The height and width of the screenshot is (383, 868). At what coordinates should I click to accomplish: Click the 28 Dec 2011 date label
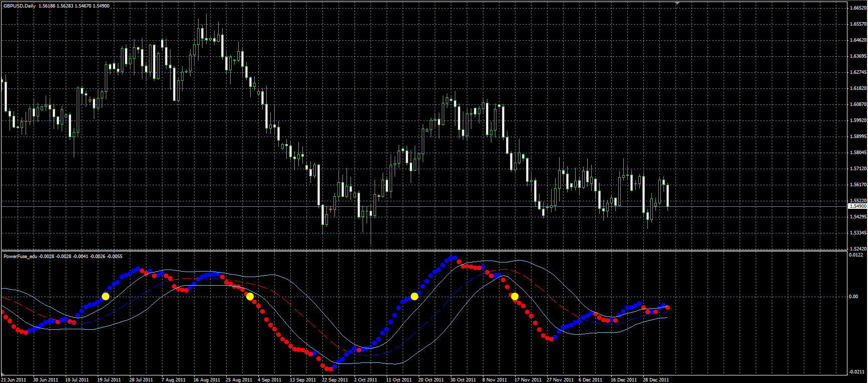[656, 380]
